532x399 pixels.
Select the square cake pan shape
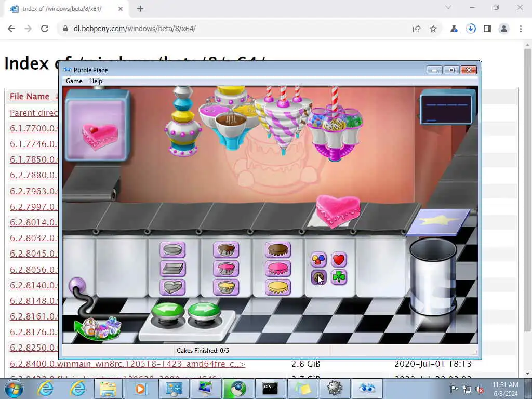pyautogui.click(x=172, y=269)
